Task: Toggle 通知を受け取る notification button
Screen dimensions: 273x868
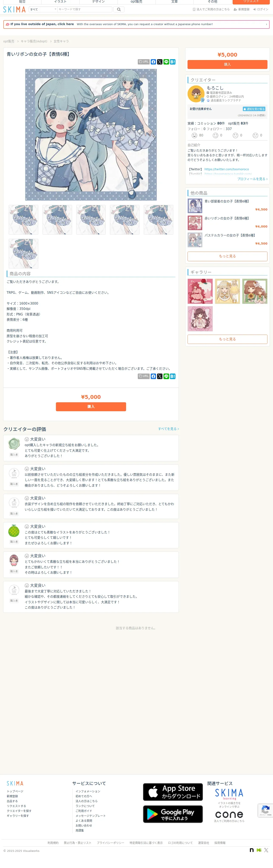Action: pyautogui.click(x=254, y=109)
